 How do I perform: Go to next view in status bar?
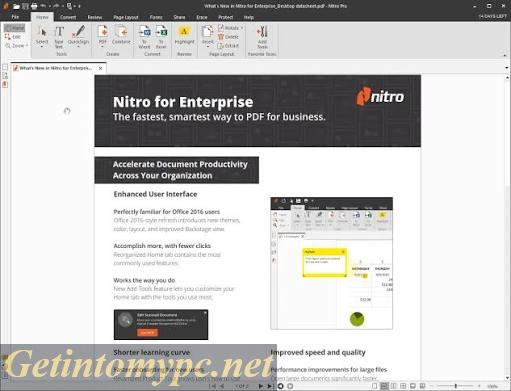coord(290,386)
